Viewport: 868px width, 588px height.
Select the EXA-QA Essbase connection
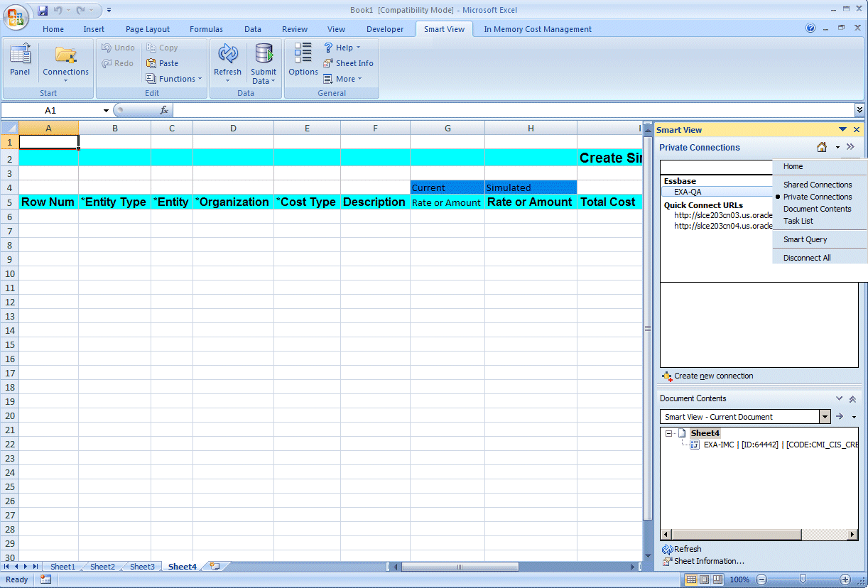point(688,192)
